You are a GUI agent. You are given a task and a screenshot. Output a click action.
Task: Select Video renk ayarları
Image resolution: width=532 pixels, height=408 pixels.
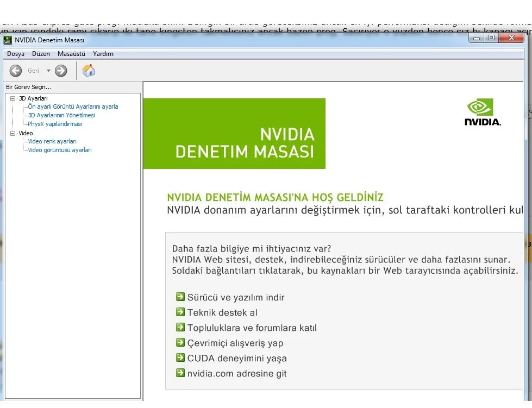[x=52, y=141]
